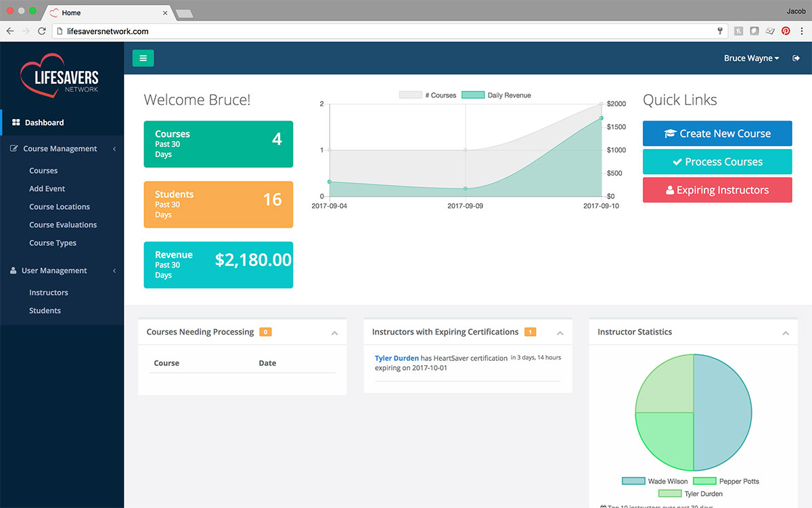Open Course Evaluations in the sidebar

coord(63,225)
